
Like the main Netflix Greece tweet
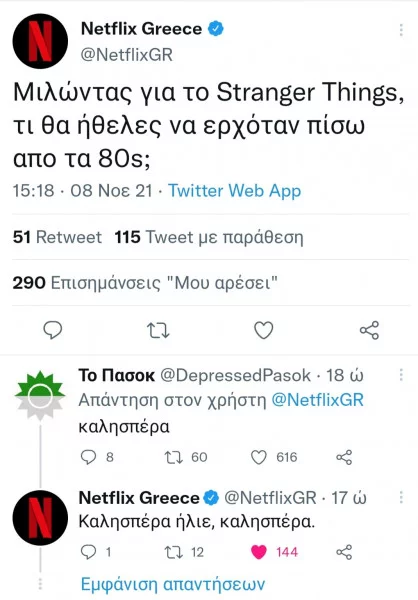click(x=264, y=330)
